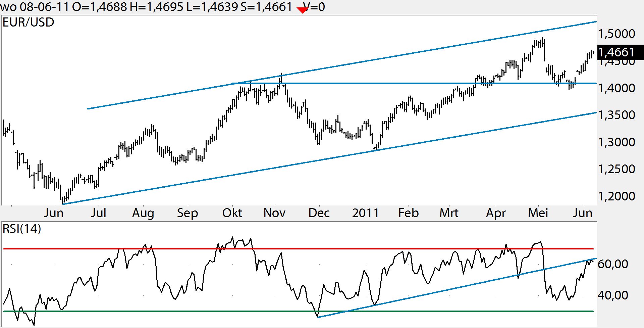Viewport: 644px width, 328px height.
Task: Select the EUR/USD chart title
Action: 28,22
